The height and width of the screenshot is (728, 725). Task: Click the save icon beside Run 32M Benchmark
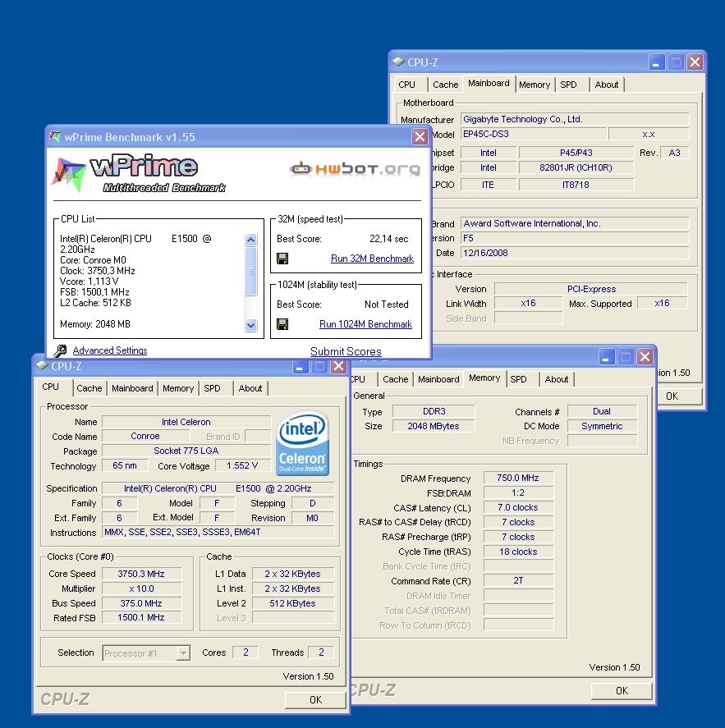click(282, 259)
